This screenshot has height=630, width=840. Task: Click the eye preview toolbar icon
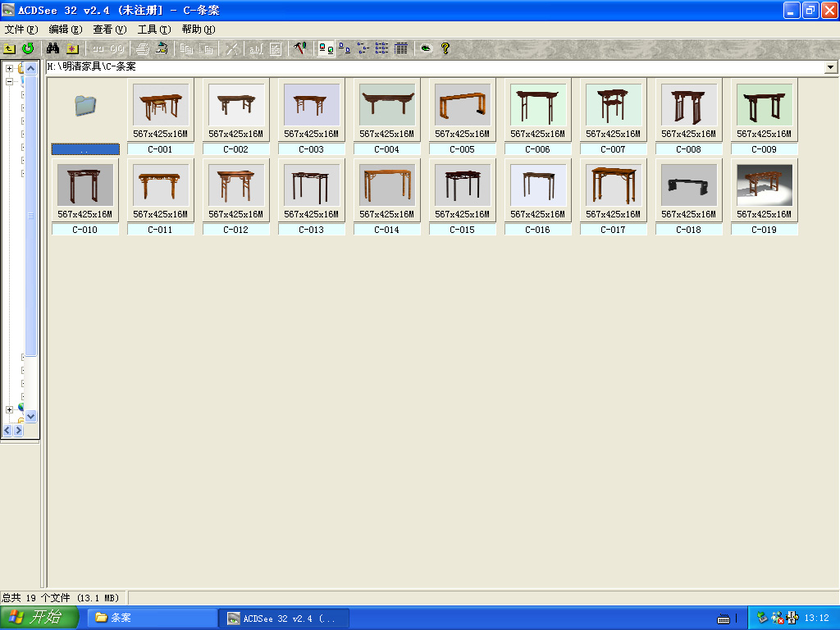point(426,48)
